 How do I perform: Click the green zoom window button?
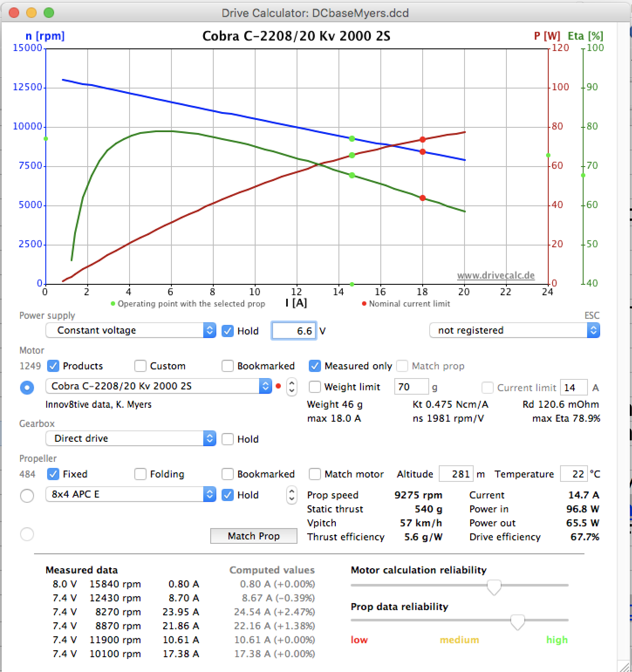(49, 13)
